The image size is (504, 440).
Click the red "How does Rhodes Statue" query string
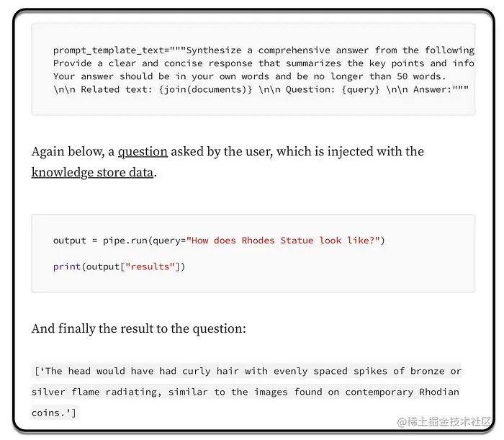coord(283,241)
